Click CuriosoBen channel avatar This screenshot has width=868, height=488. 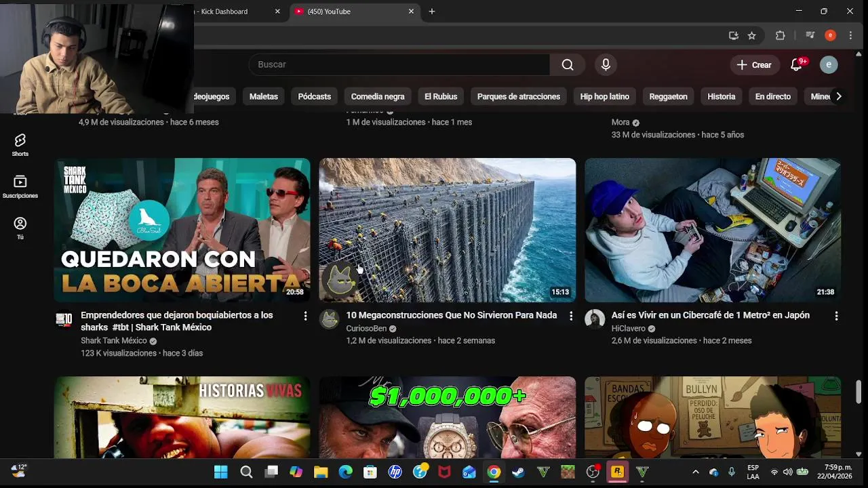pyautogui.click(x=330, y=319)
